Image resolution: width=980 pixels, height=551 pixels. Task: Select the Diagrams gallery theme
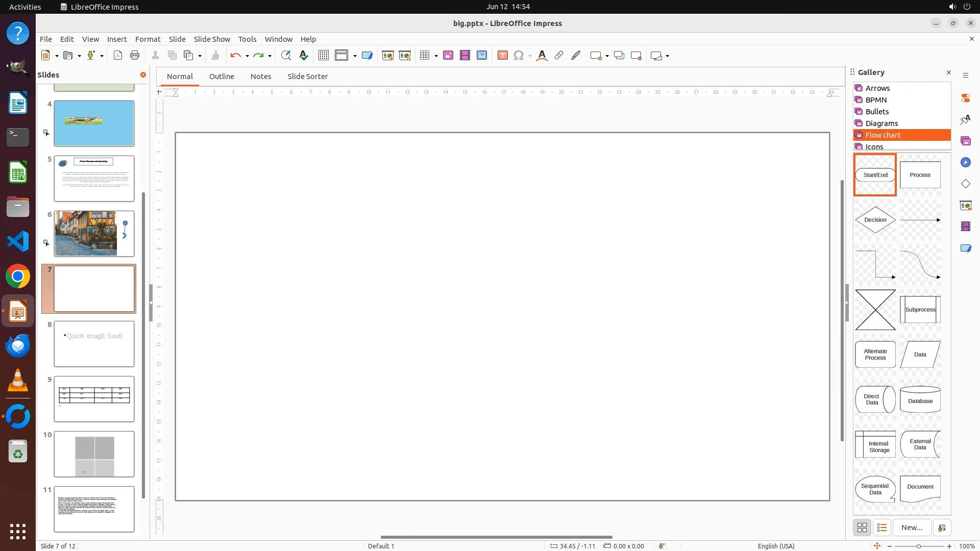(x=881, y=123)
